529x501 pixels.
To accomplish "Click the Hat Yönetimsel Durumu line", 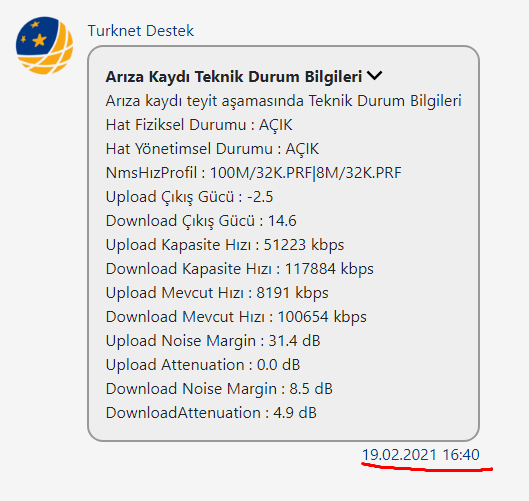I will tap(212, 149).
